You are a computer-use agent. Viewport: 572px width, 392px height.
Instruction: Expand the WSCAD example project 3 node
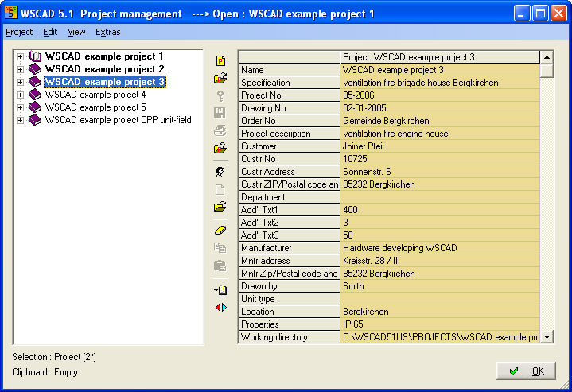21,82
